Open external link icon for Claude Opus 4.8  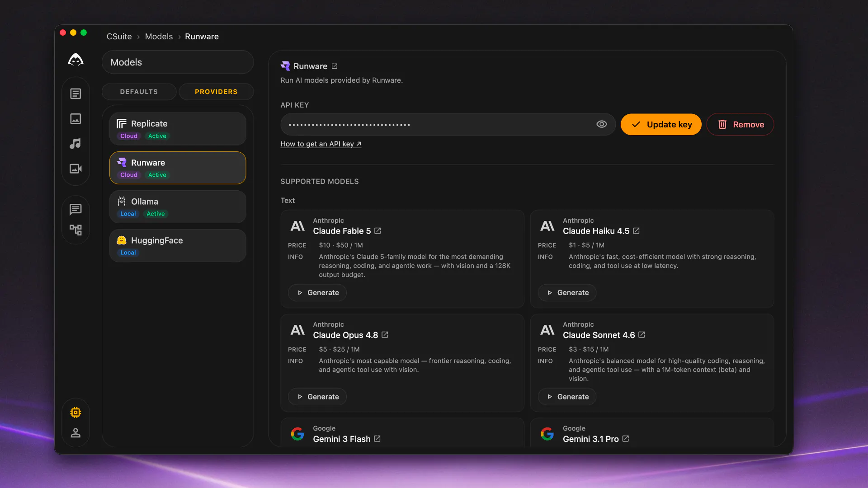coord(385,334)
